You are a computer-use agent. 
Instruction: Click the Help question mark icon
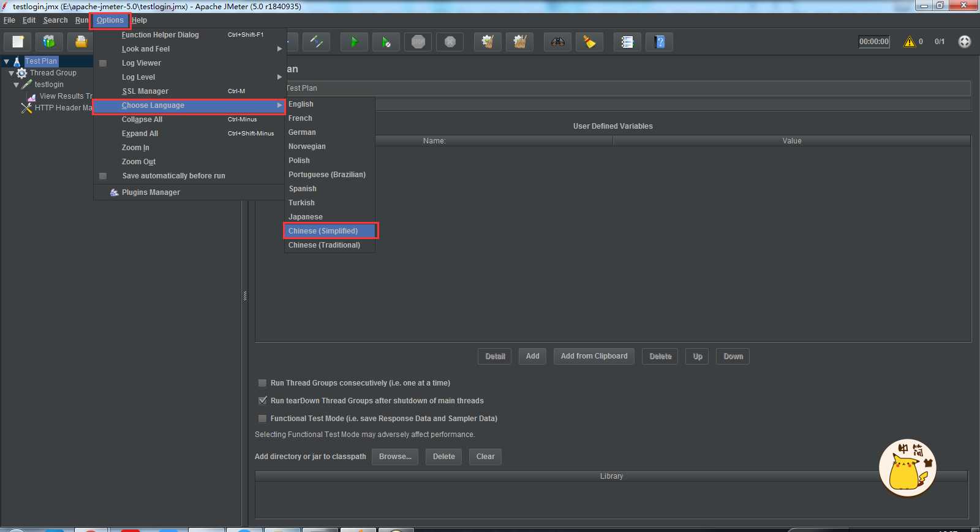pos(659,42)
